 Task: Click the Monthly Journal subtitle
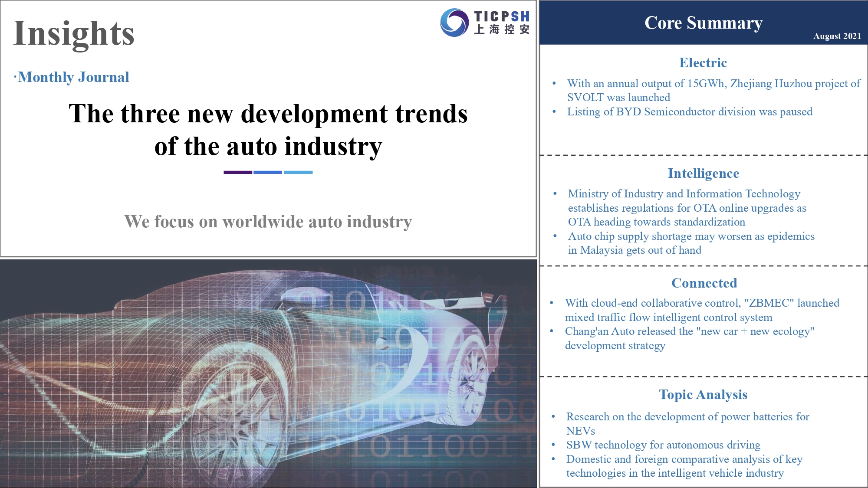point(73,77)
